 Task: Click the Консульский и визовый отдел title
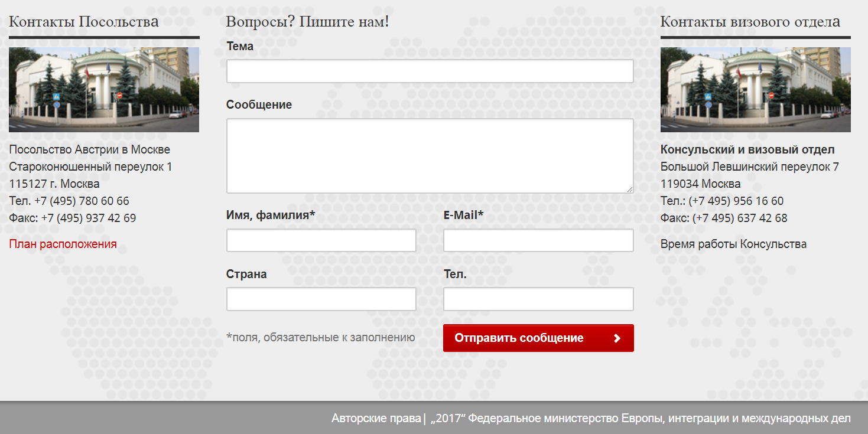pos(747,149)
